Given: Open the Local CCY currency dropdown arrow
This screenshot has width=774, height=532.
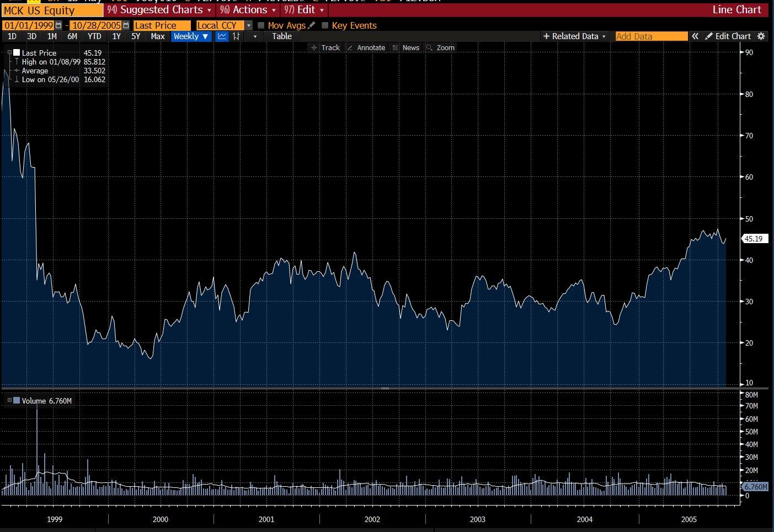Looking at the screenshot, I should 249,25.
